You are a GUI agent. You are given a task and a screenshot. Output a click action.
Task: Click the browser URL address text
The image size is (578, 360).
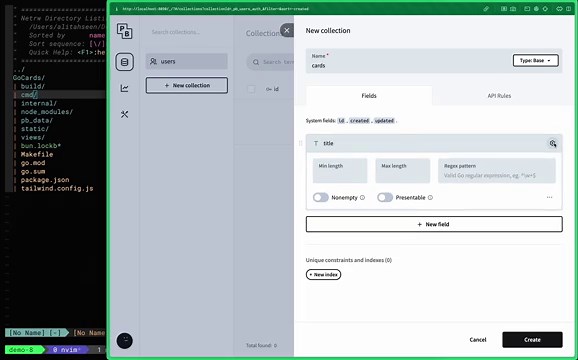pos(215,9)
